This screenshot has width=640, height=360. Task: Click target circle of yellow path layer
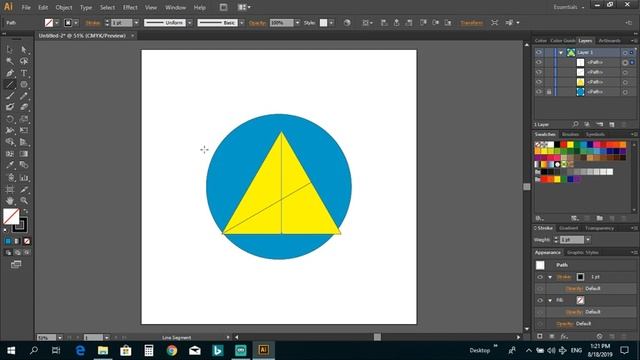click(625, 82)
